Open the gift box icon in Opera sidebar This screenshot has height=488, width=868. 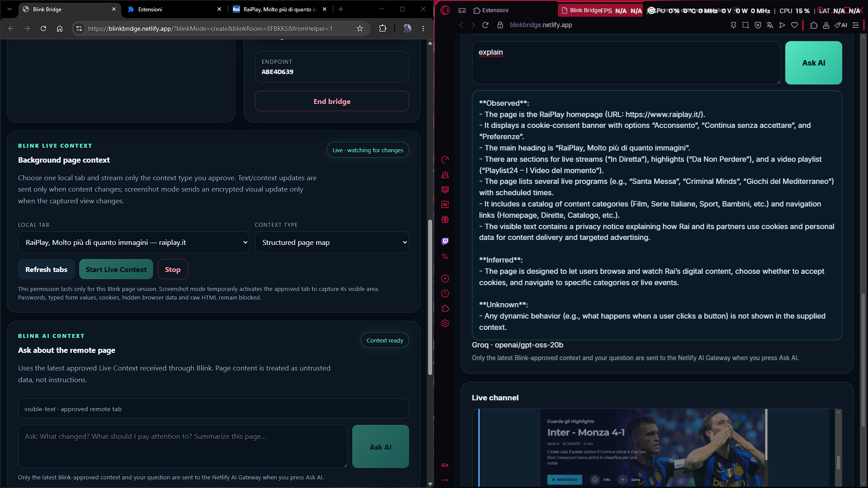445,220
